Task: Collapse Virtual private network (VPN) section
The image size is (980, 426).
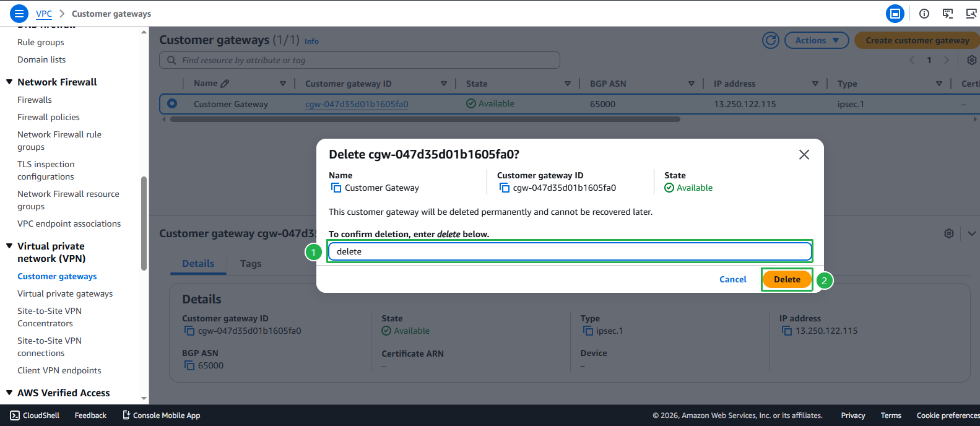Action: 9,246
